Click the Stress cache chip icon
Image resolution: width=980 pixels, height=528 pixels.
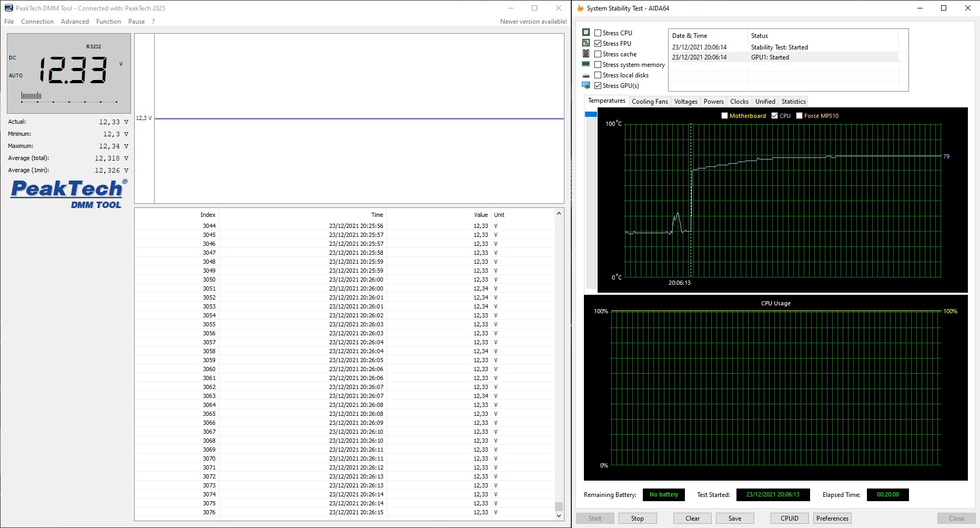click(x=586, y=54)
